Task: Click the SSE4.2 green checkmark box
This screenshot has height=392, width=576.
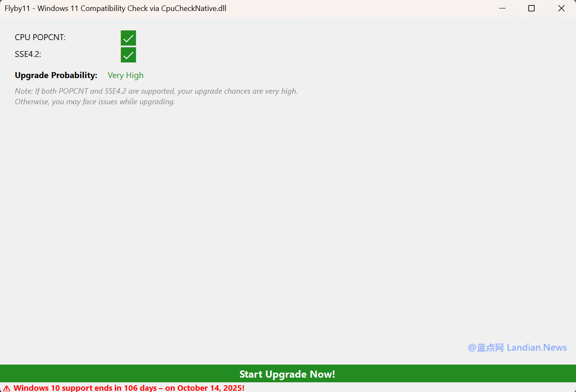Action: pos(128,55)
